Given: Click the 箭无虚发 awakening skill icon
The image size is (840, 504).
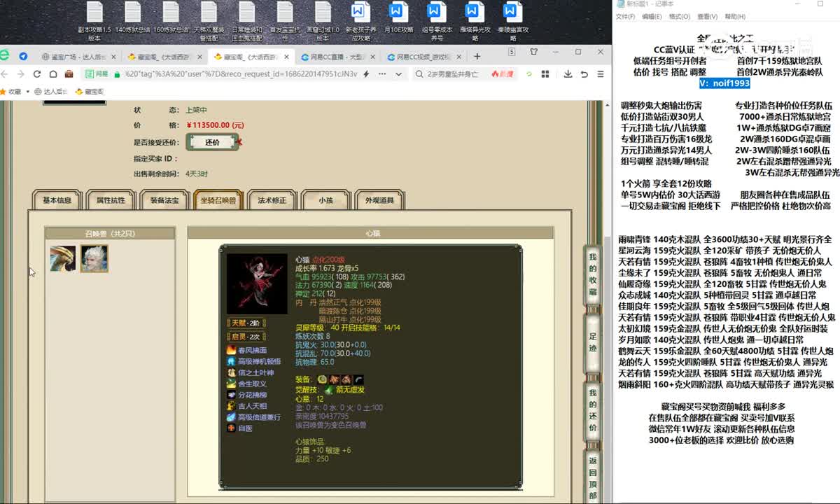Looking at the screenshot, I should [x=328, y=390].
